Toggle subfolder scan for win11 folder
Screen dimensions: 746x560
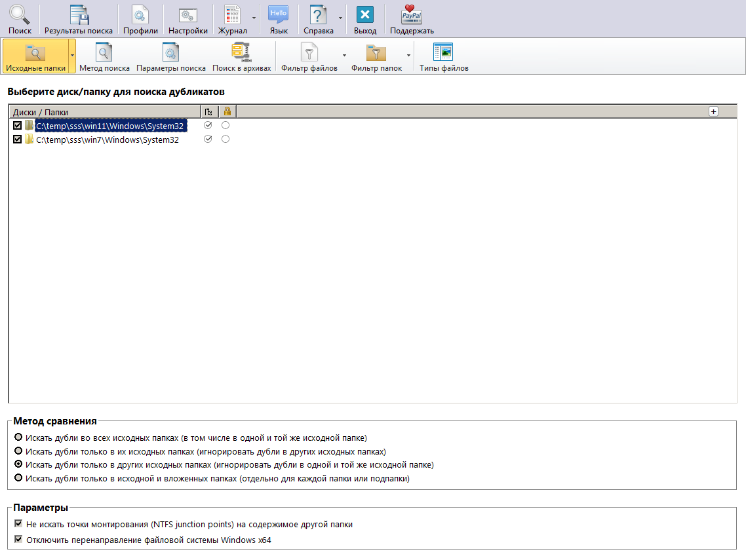(208, 125)
